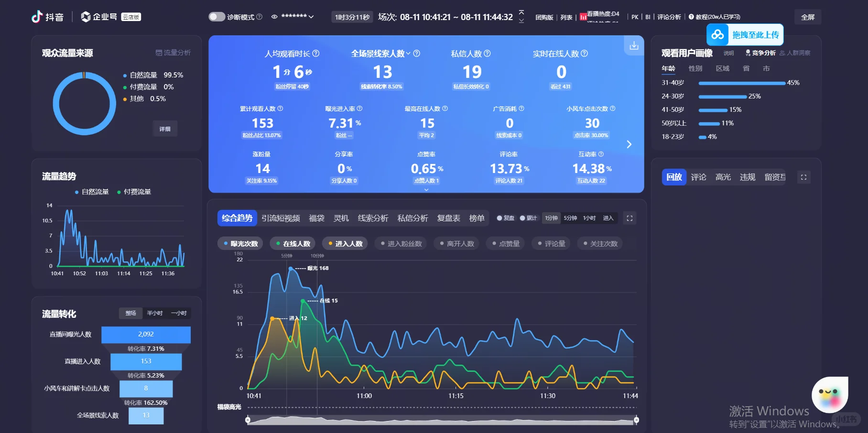Viewport: 868px width, 433px height.
Task: Click the 全屏 button
Action: pos(808,17)
